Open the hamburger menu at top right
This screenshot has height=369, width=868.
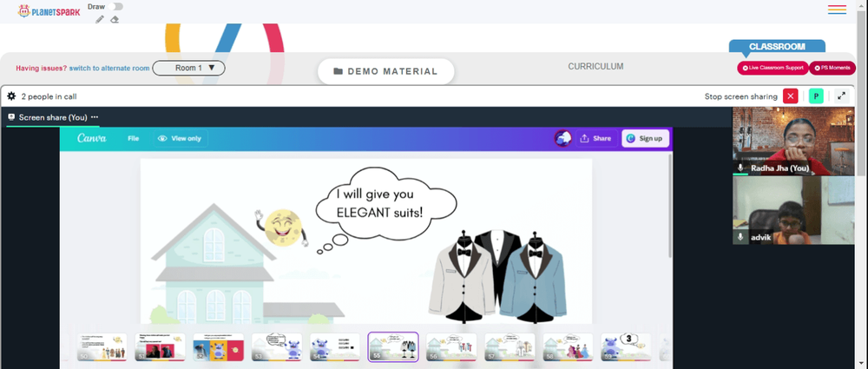tap(837, 10)
